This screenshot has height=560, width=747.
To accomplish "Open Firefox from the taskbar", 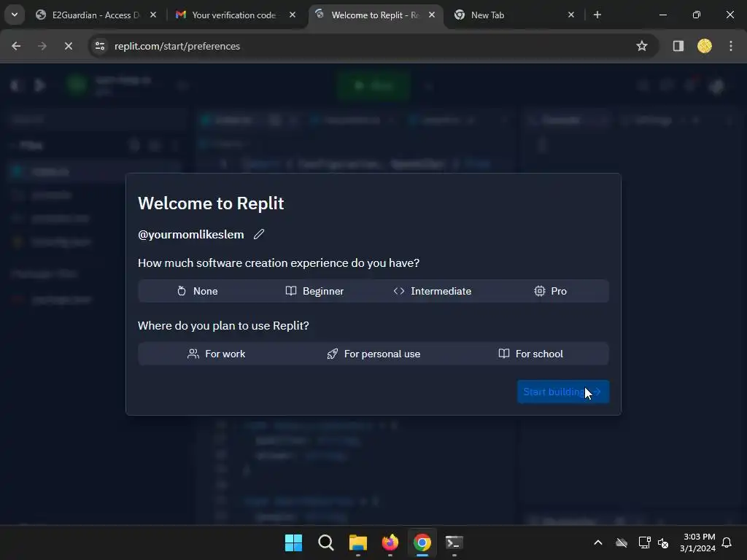I will click(x=390, y=542).
